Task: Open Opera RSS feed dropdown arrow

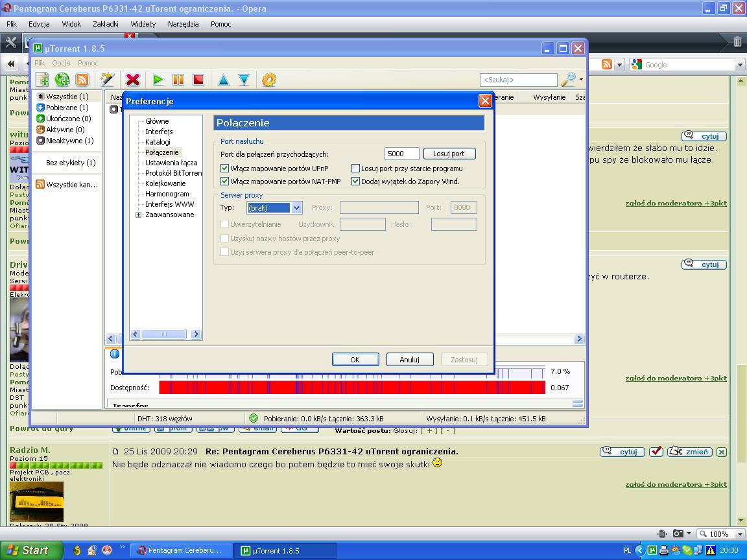Action: click(619, 64)
